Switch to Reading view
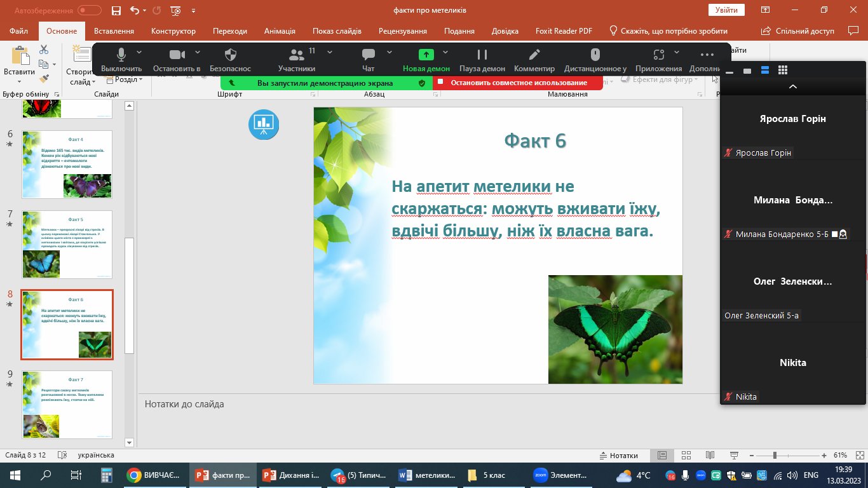This screenshot has height=488, width=868. (x=710, y=455)
